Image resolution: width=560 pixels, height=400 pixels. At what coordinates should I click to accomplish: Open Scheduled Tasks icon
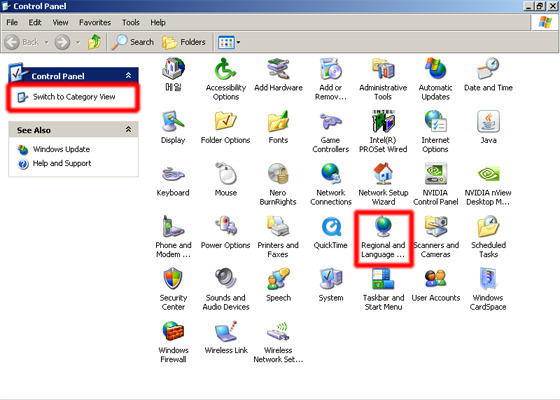pos(488,236)
